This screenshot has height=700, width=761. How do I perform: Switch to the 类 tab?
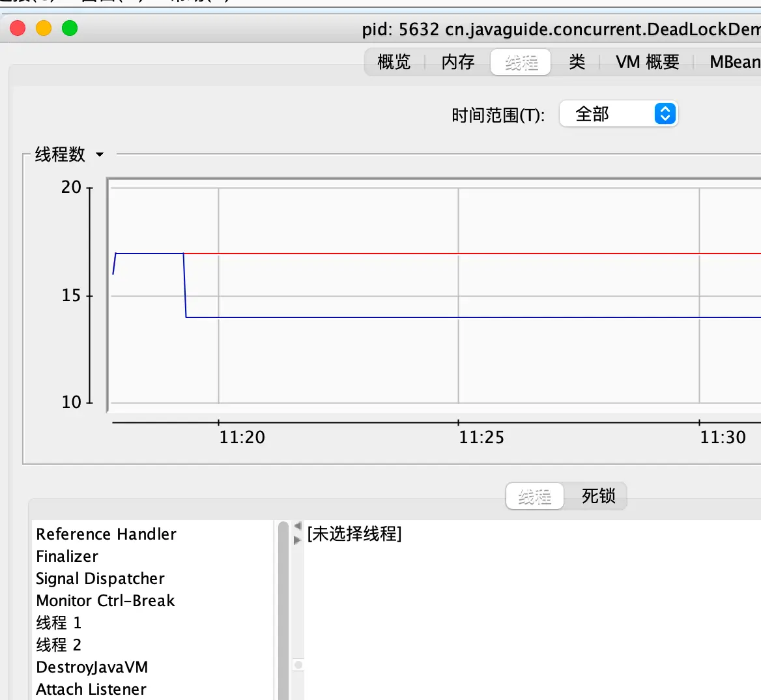coord(576,62)
